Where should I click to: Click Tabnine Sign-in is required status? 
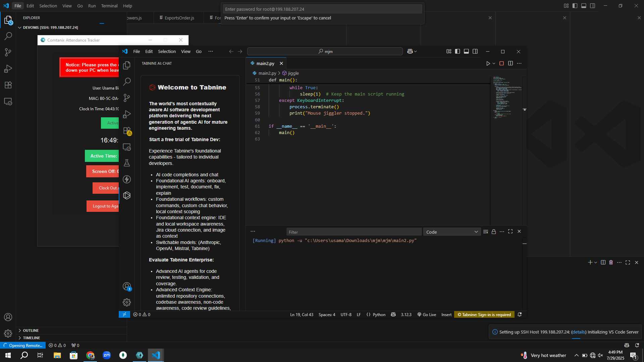tap(484, 315)
